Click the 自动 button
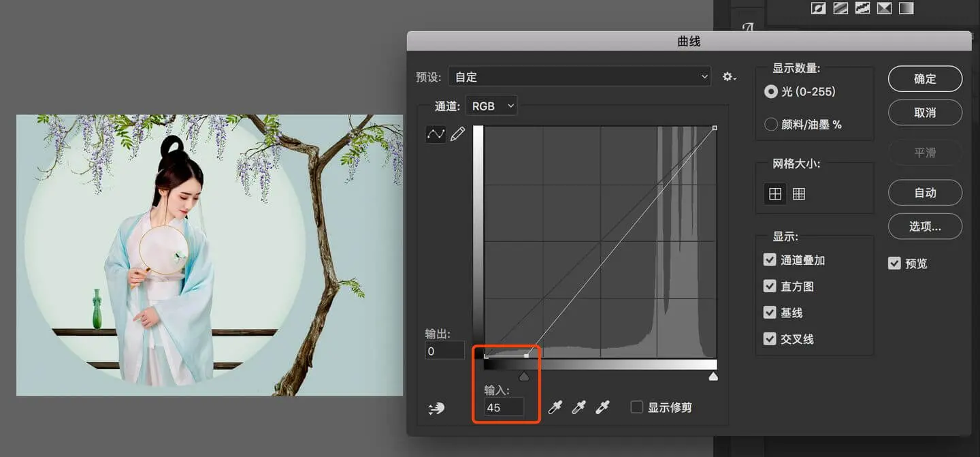 coord(925,193)
